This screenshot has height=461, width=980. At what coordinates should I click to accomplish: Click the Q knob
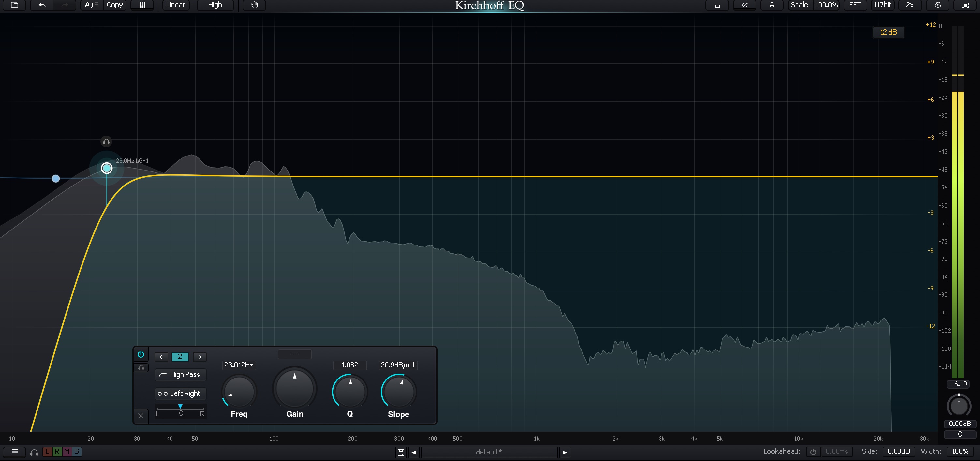(x=350, y=391)
